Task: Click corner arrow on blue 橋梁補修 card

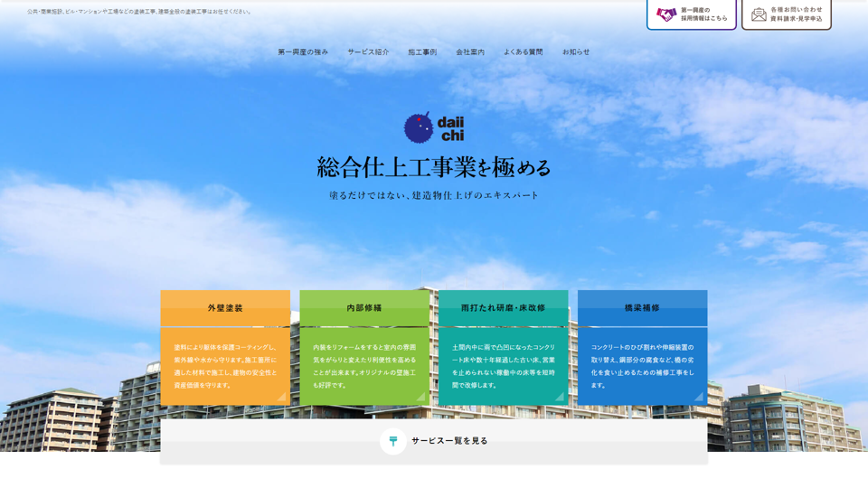Action: click(699, 396)
